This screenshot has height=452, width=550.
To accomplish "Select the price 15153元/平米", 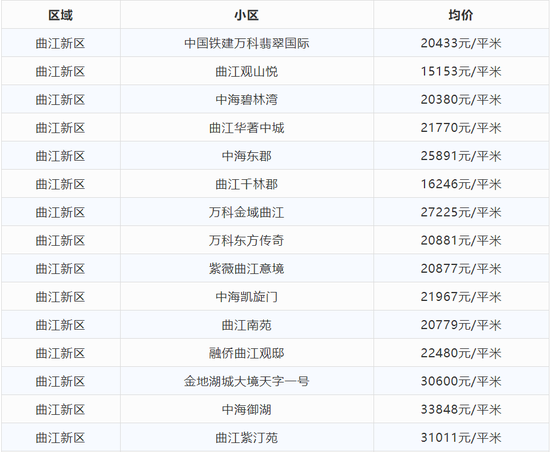I will 461,72.
